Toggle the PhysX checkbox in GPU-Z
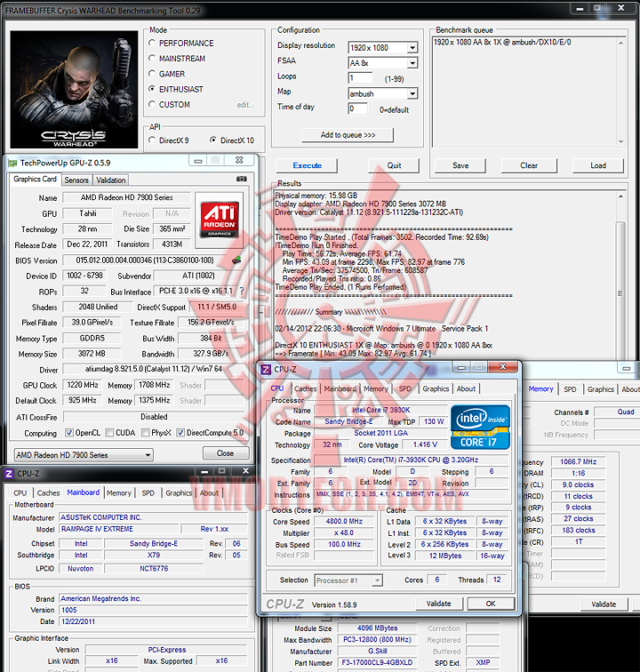This screenshot has height=672, width=640. 145,432
